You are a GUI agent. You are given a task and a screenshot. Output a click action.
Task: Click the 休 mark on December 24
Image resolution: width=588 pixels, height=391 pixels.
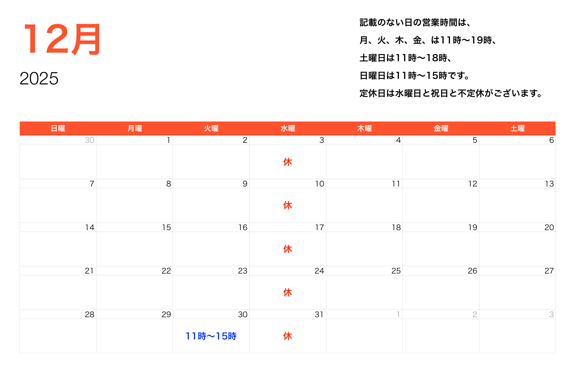[288, 292]
